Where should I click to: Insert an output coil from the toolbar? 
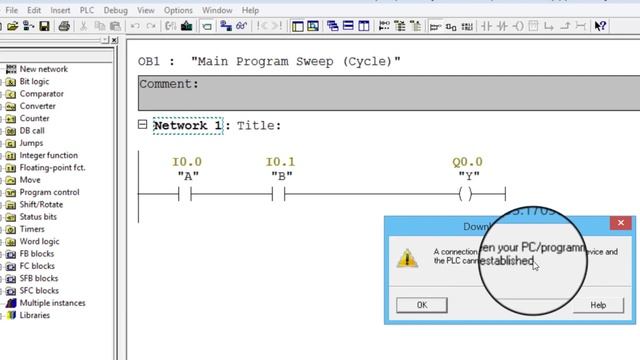click(x=518, y=27)
